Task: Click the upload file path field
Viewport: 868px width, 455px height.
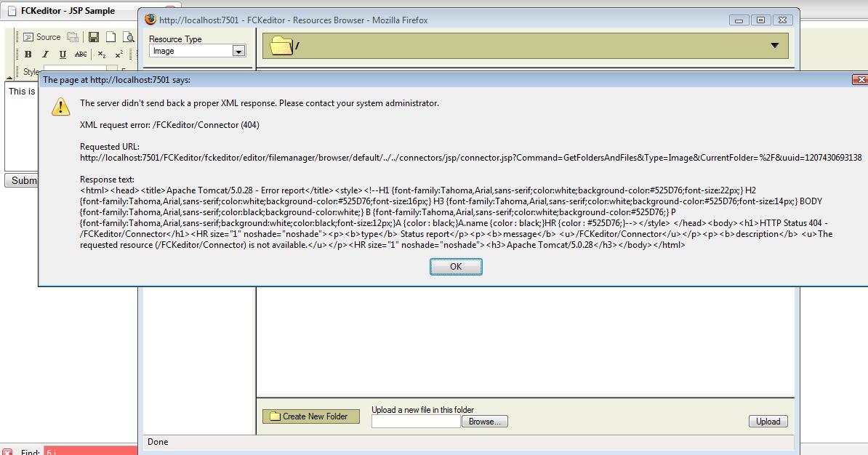Action: (416, 422)
